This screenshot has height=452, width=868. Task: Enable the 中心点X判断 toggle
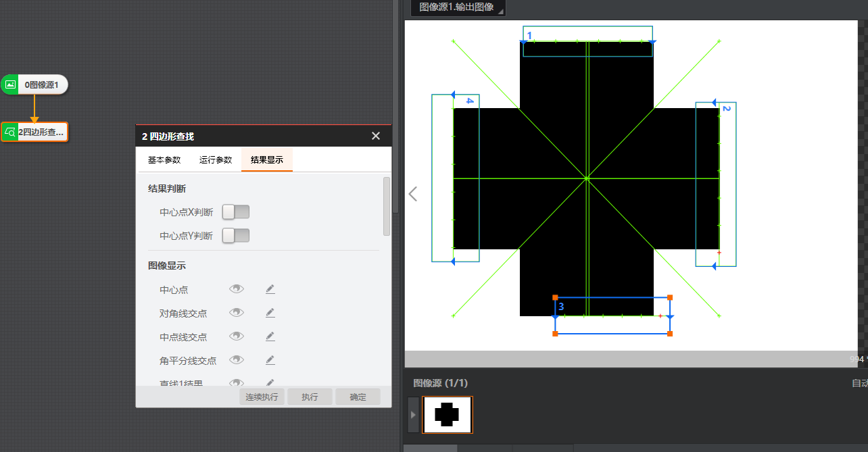pyautogui.click(x=236, y=212)
